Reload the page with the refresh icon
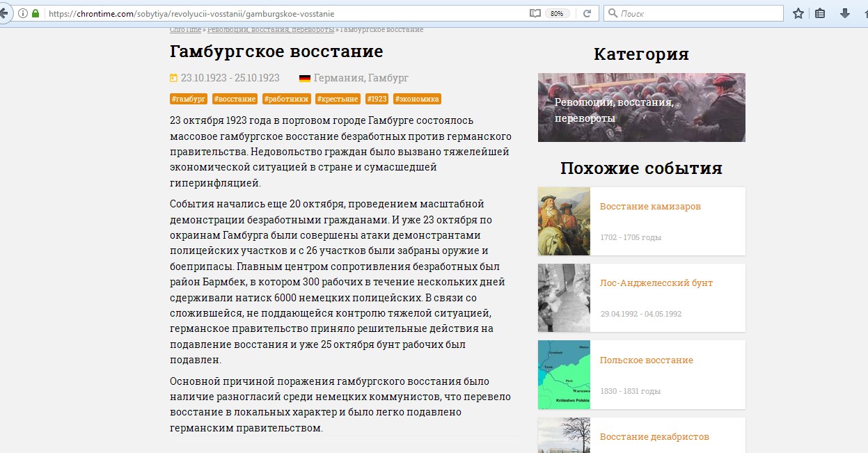The image size is (868, 453). 587,13
